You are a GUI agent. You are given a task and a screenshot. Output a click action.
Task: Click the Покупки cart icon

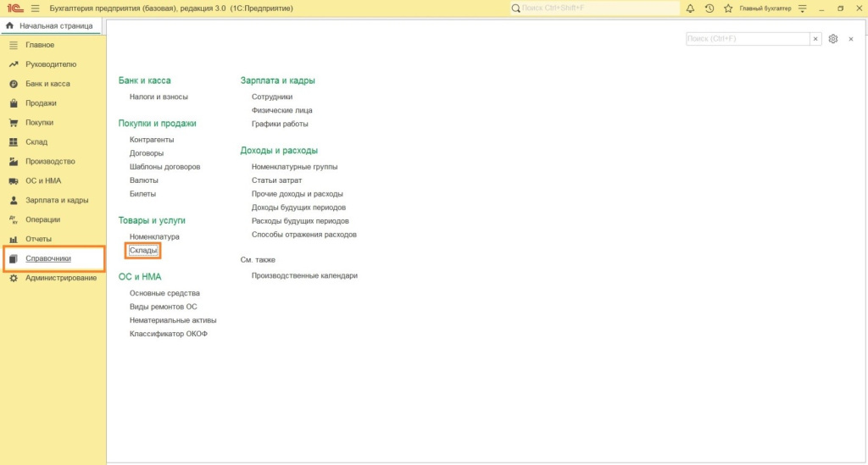(x=14, y=122)
